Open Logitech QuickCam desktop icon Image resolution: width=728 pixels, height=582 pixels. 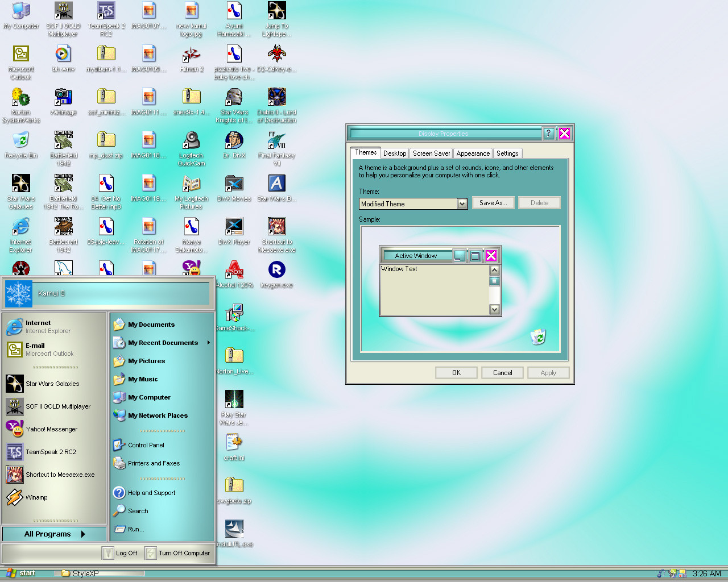coord(192,149)
